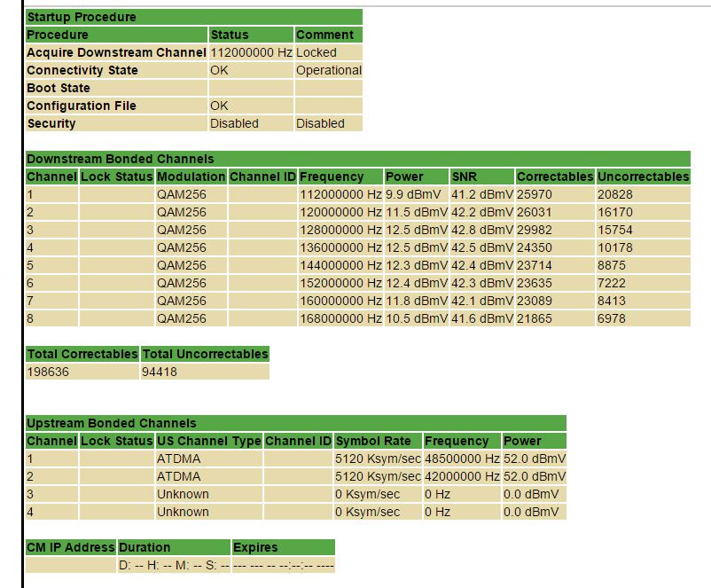Click the 'Total Correctables' header
This screenshot has height=588, width=711.
[x=82, y=354]
